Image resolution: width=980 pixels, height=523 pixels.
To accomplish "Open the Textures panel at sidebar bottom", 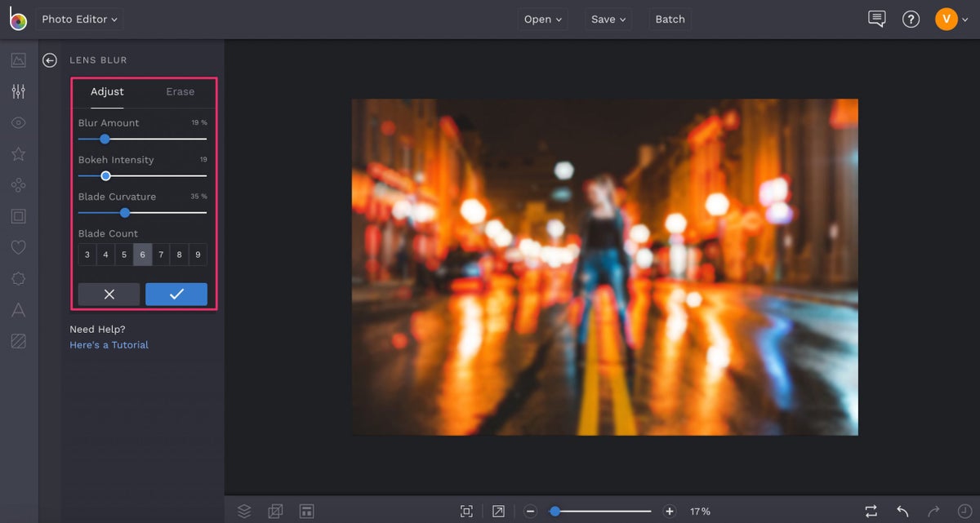I will coord(17,340).
